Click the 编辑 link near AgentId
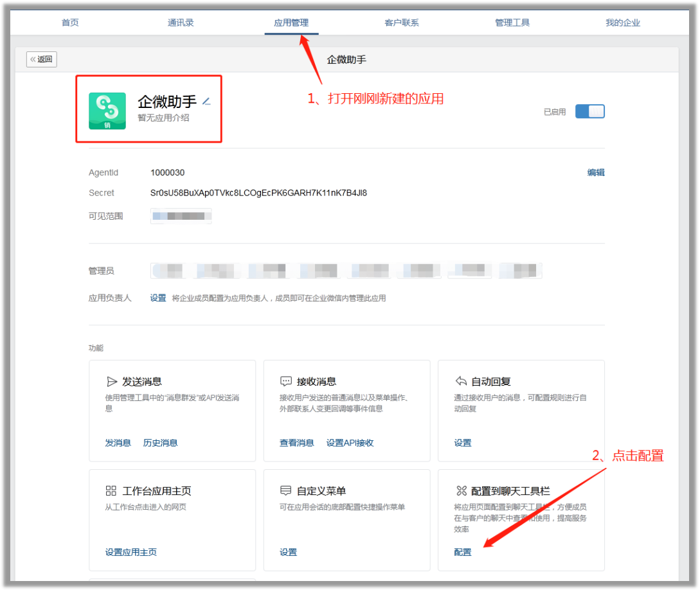 tap(595, 172)
